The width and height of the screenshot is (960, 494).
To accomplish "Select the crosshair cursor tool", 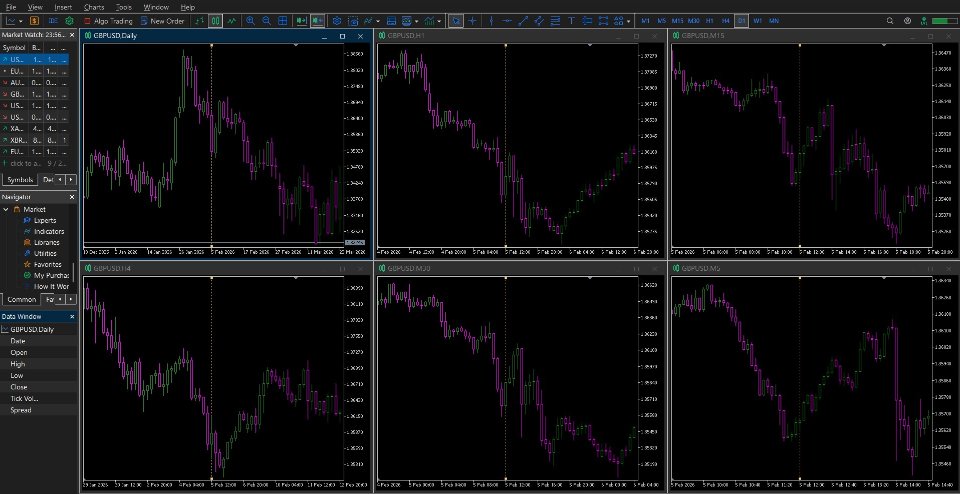I will 472,21.
